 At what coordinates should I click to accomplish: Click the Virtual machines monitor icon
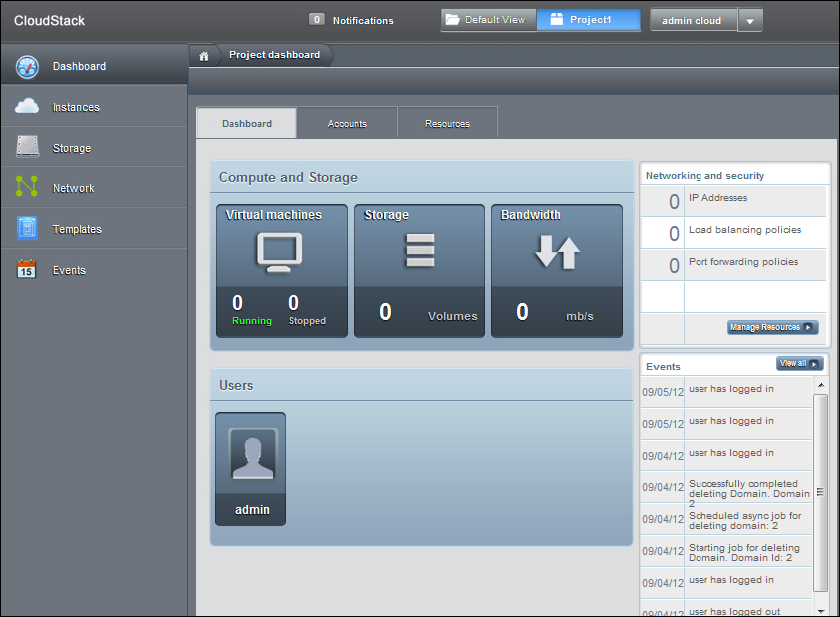point(279,252)
